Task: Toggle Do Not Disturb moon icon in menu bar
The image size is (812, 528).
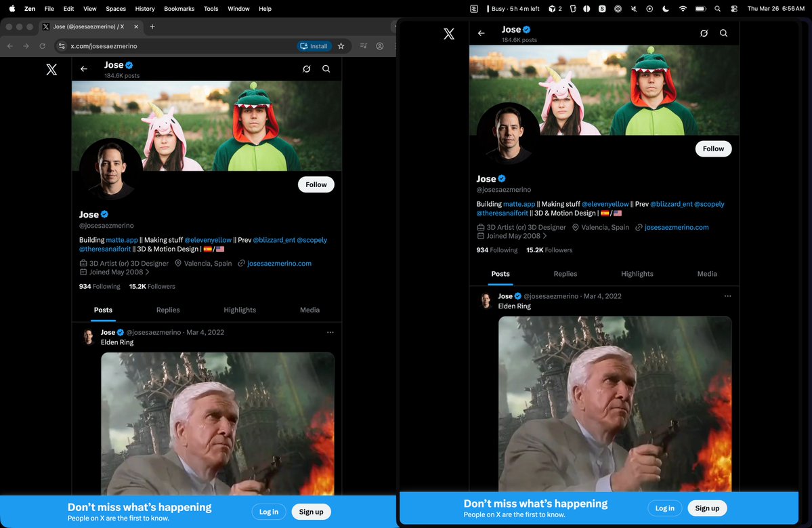Action: [x=666, y=9]
